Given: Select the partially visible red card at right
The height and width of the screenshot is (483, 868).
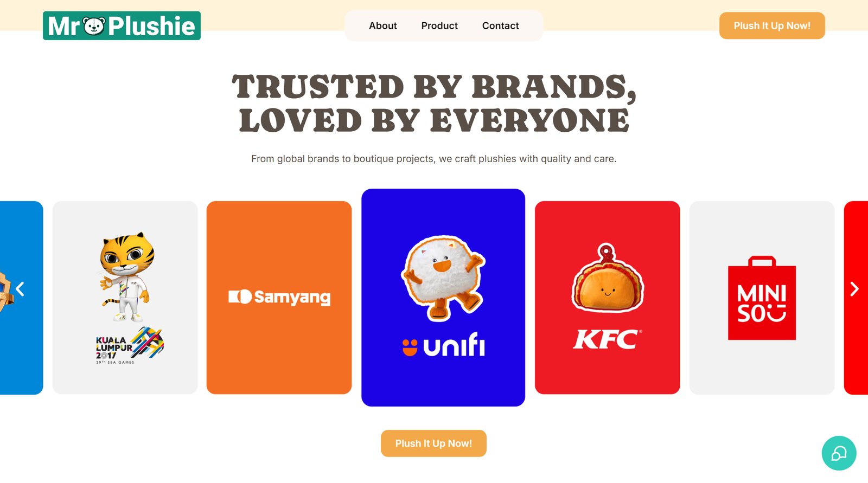Looking at the screenshot, I should (856, 298).
